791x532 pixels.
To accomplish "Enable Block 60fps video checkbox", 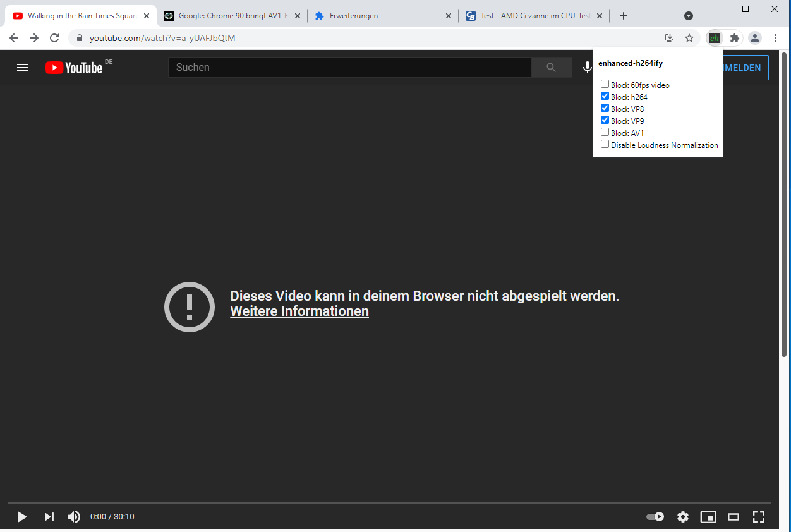I will click(605, 84).
